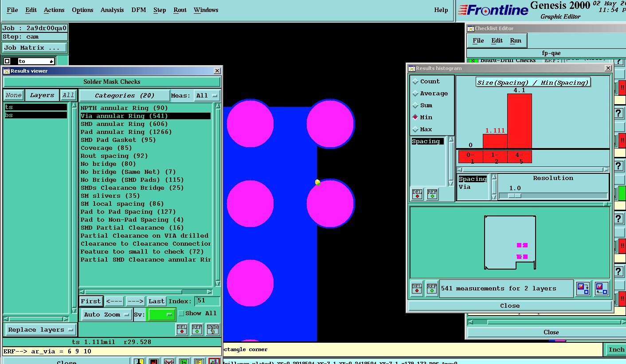
Task: Close the Results histogram window via X
Action: (x=608, y=68)
